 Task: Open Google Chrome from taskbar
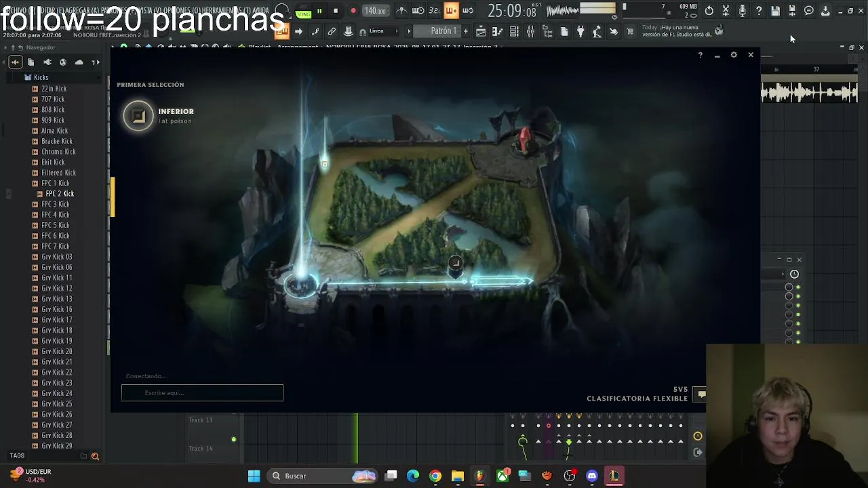pyautogui.click(x=435, y=476)
